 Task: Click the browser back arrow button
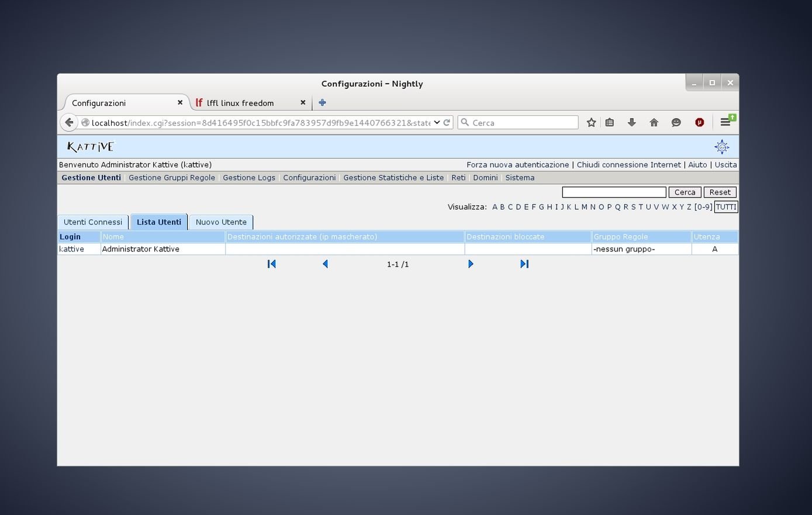click(x=69, y=122)
